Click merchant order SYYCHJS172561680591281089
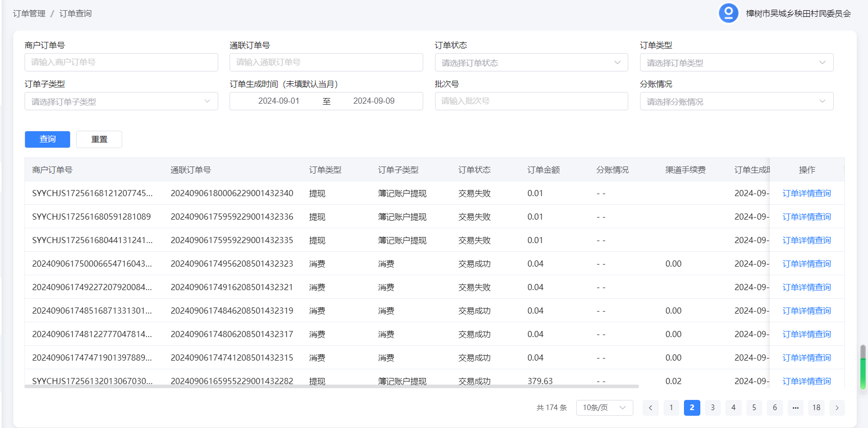This screenshot has height=428, width=868. 92,217
